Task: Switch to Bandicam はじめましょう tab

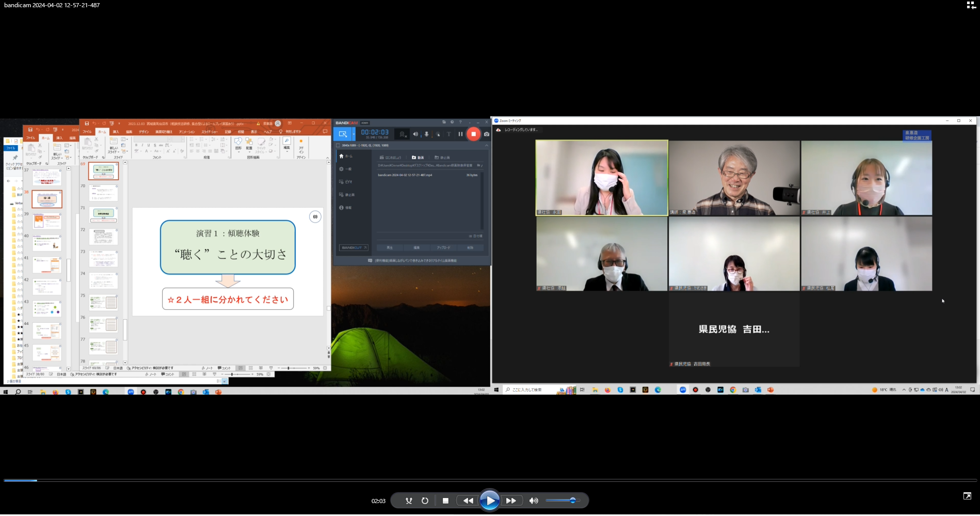Action: pyautogui.click(x=391, y=158)
